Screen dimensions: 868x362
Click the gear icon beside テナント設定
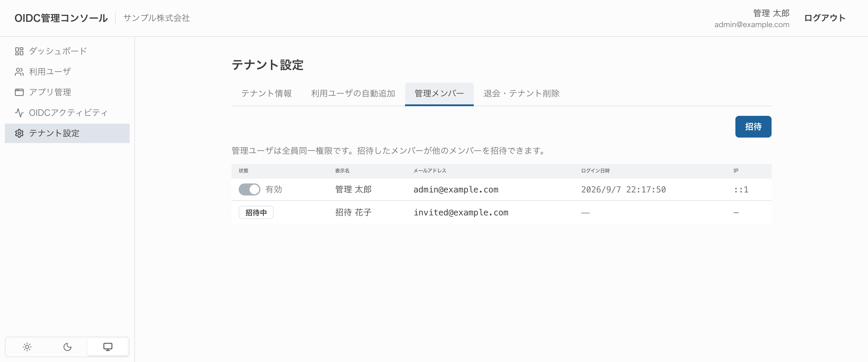point(19,133)
